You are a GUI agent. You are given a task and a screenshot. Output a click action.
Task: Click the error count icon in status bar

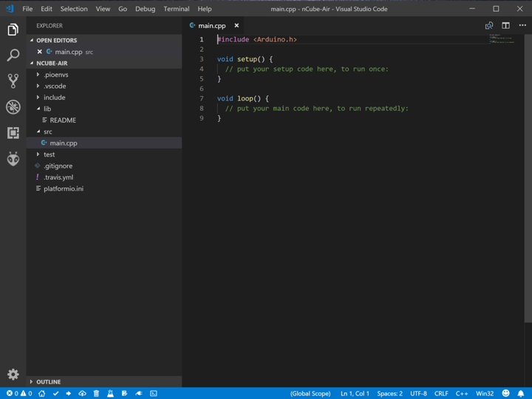[x=10, y=394]
